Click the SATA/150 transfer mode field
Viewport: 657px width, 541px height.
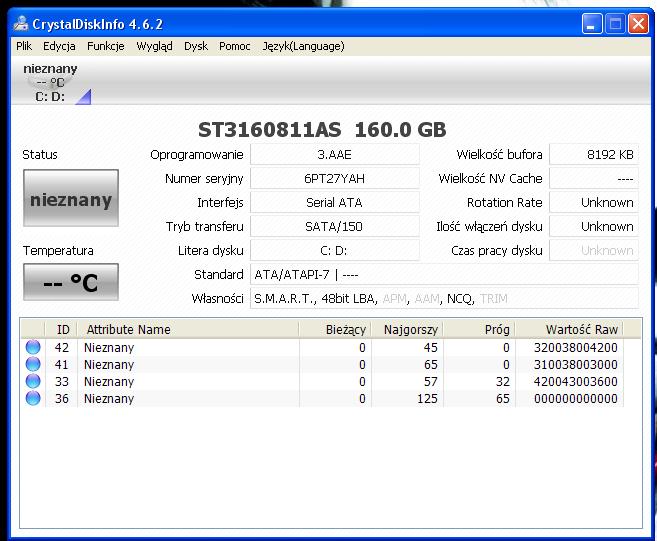point(335,227)
